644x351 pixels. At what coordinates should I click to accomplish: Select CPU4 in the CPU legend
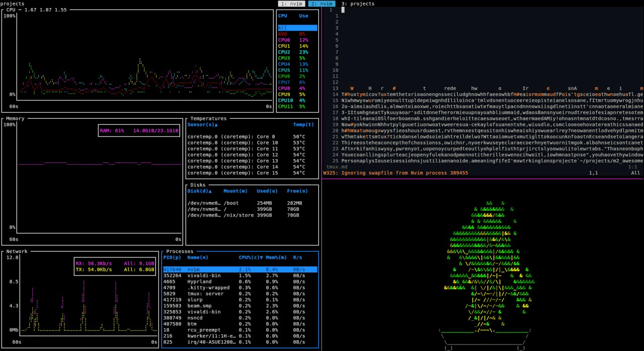click(297, 64)
